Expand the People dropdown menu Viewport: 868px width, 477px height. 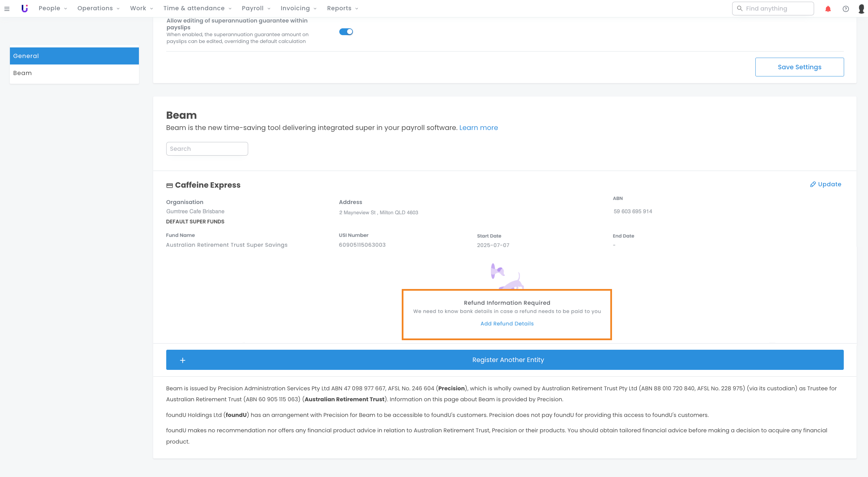tap(53, 8)
